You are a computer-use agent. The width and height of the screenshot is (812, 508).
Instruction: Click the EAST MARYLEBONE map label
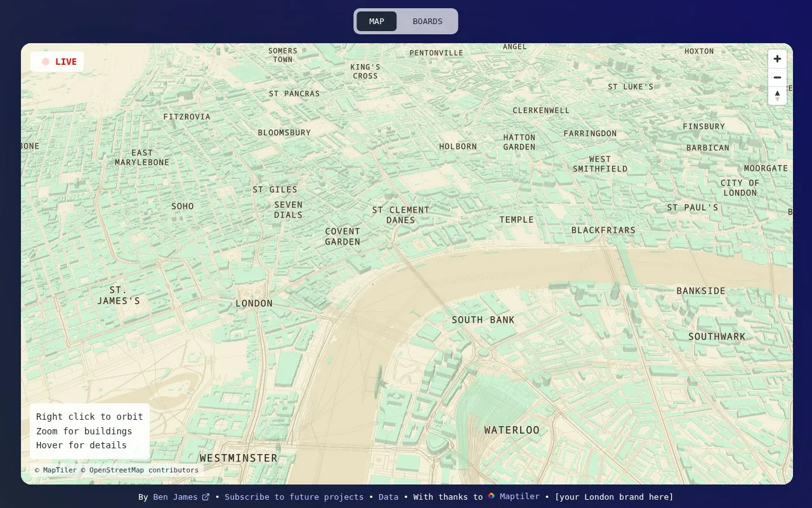[x=142, y=157]
